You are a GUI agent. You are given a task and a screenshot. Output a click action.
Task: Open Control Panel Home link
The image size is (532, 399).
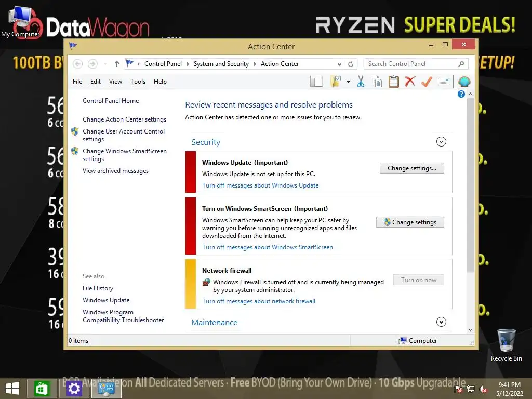[x=111, y=101]
